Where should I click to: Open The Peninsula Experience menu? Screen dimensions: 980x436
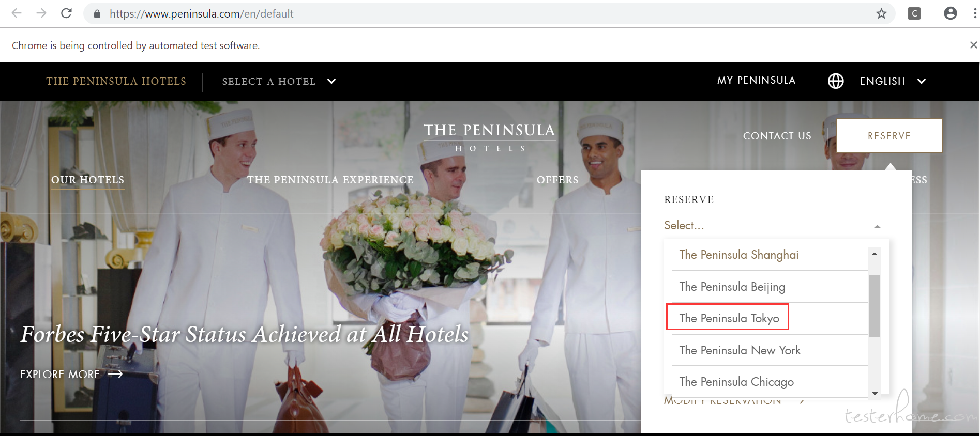[330, 180]
